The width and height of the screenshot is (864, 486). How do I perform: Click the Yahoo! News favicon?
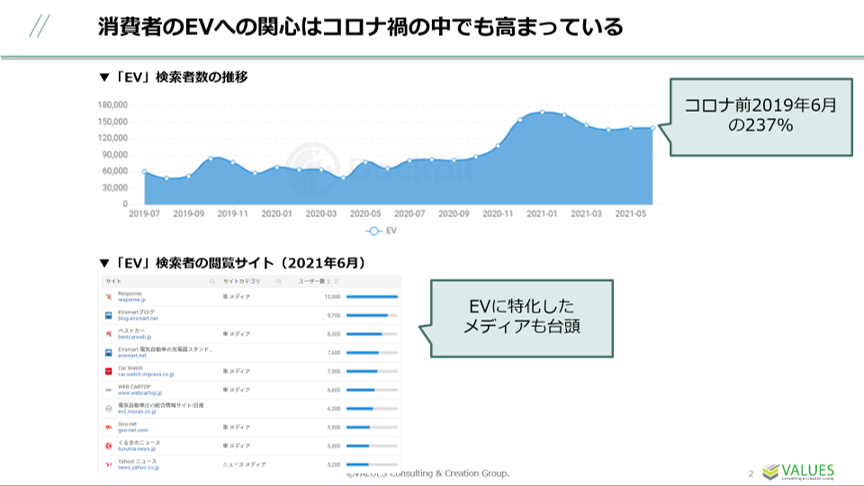[108, 464]
